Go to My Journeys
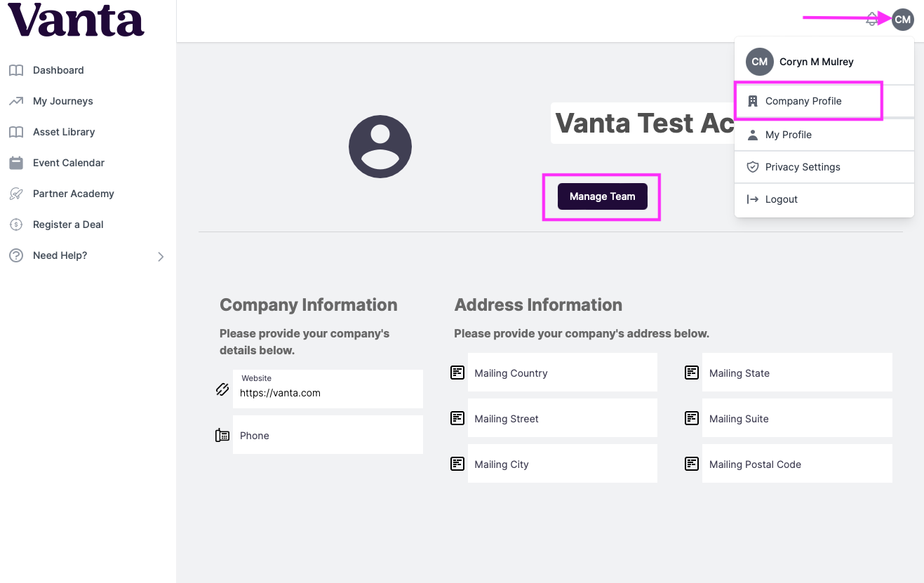Image resolution: width=924 pixels, height=583 pixels. pos(63,101)
